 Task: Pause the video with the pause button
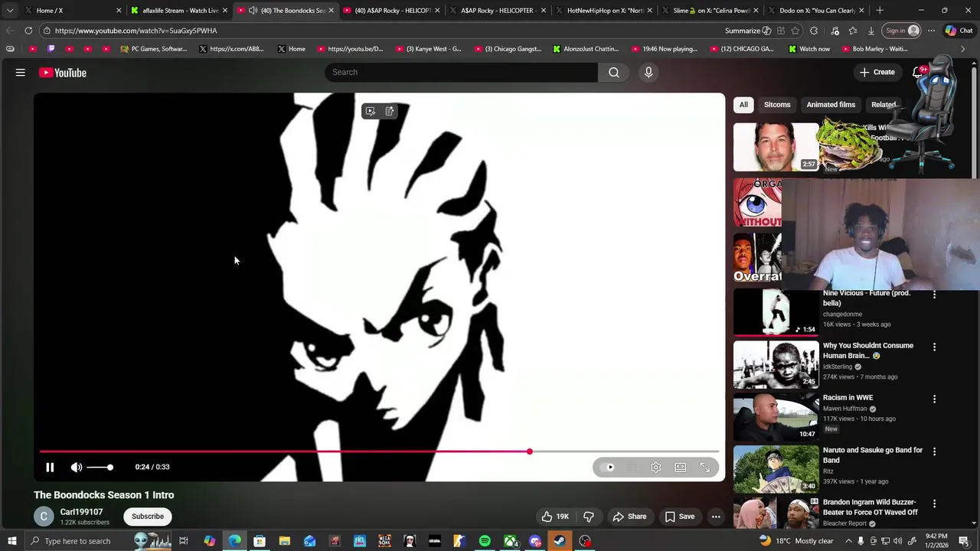[x=50, y=467]
